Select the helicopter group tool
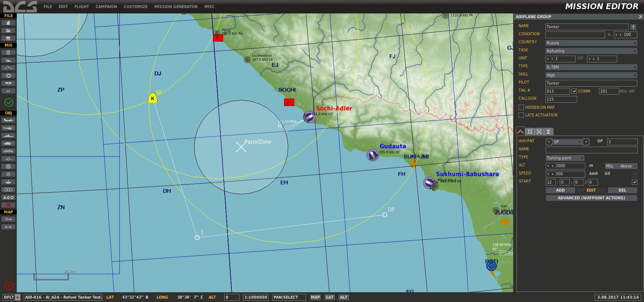 [8, 128]
